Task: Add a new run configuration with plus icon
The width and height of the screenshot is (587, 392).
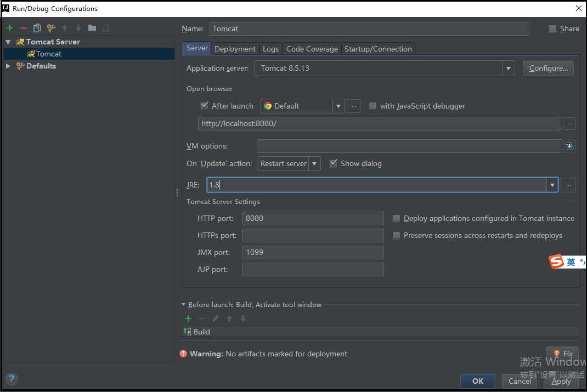Action: click(10, 28)
